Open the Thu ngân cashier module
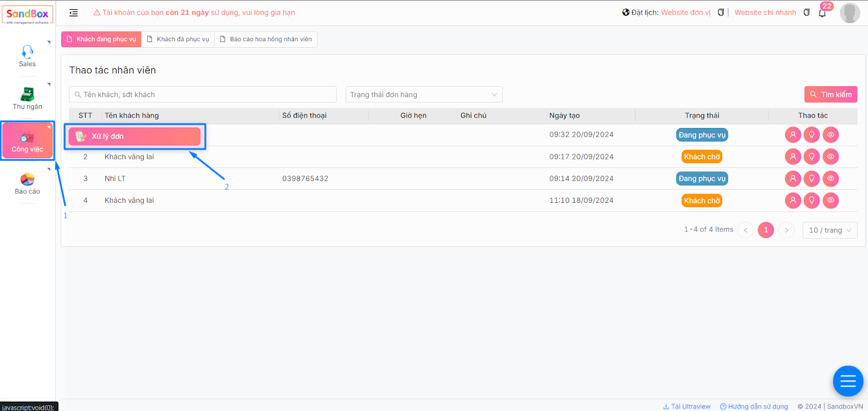 click(27, 99)
